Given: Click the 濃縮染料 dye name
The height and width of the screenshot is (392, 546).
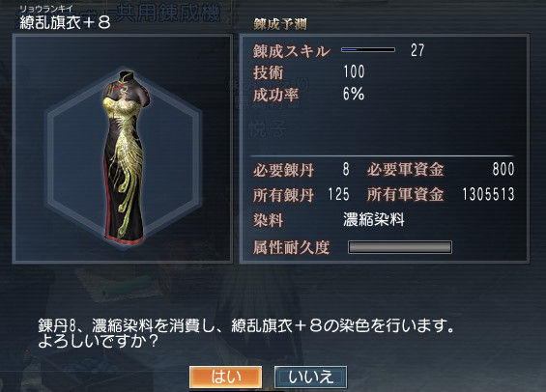Looking at the screenshot, I should [x=374, y=220].
